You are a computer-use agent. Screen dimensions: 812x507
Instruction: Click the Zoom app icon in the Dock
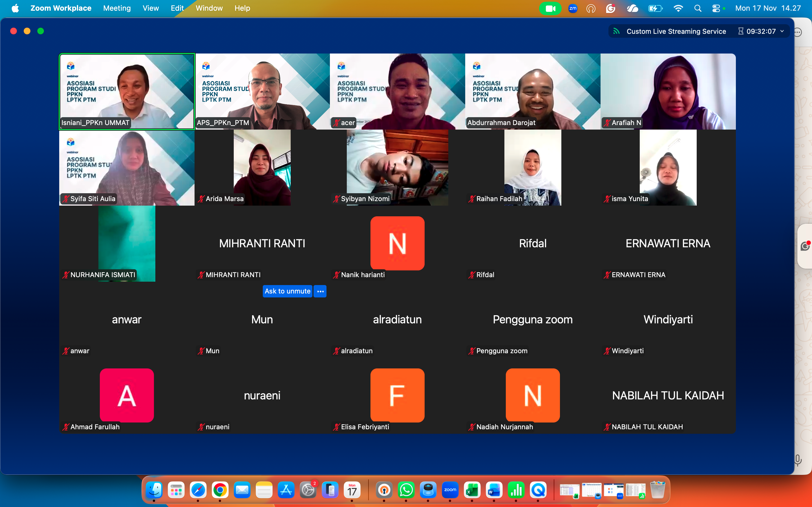pyautogui.click(x=450, y=490)
